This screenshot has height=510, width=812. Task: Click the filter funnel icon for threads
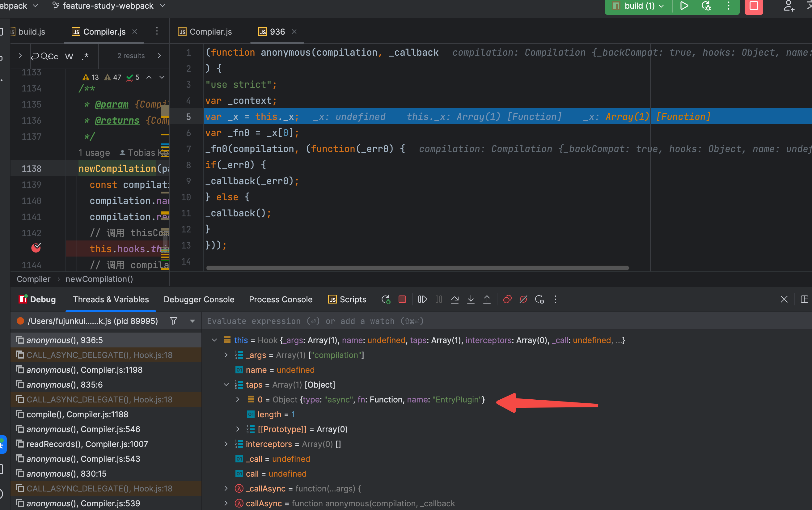[174, 321]
